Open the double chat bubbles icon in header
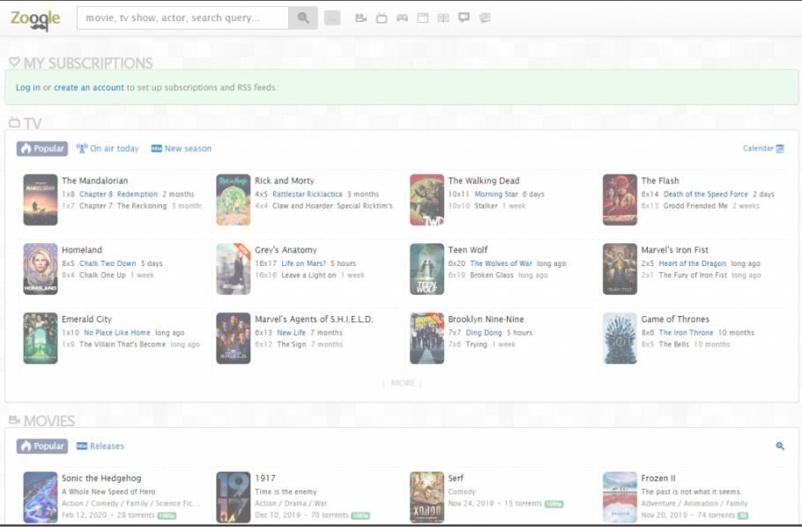This screenshot has height=532, width=802. coord(485,18)
